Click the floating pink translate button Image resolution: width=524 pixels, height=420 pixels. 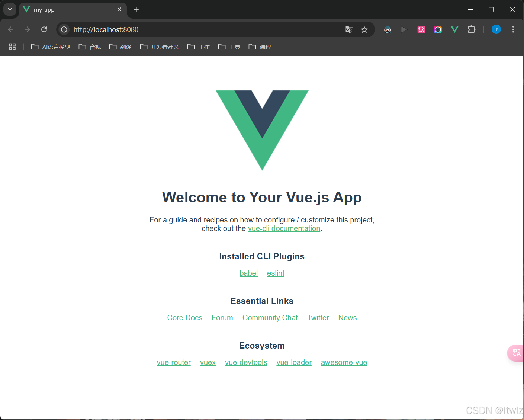click(x=516, y=353)
